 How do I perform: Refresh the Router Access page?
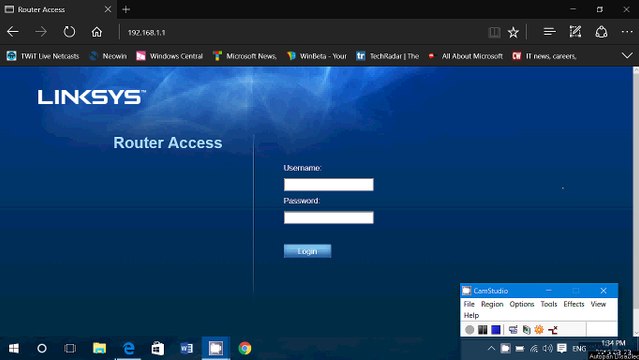tap(69, 32)
